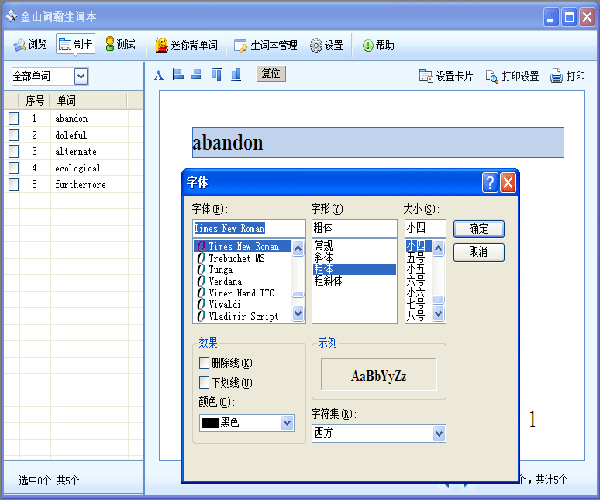Check the box for word alternate
The width and height of the screenshot is (600, 500).
tap(14, 151)
